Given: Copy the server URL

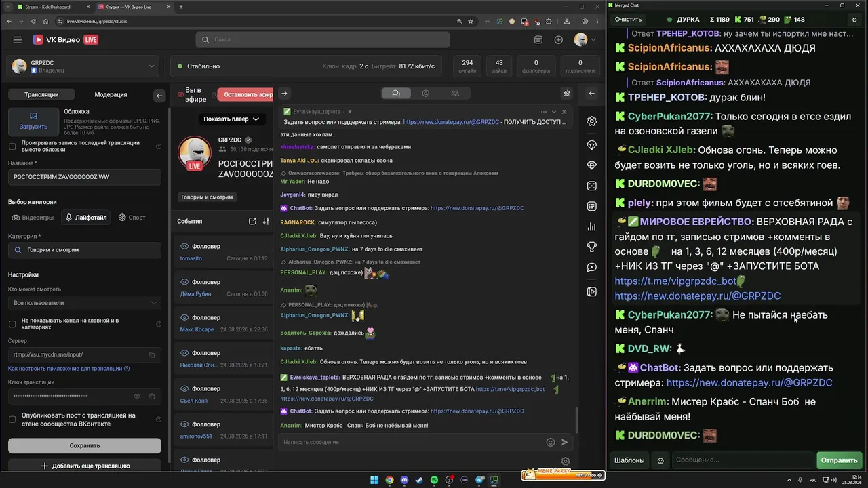Looking at the screenshot, I should click(152, 354).
